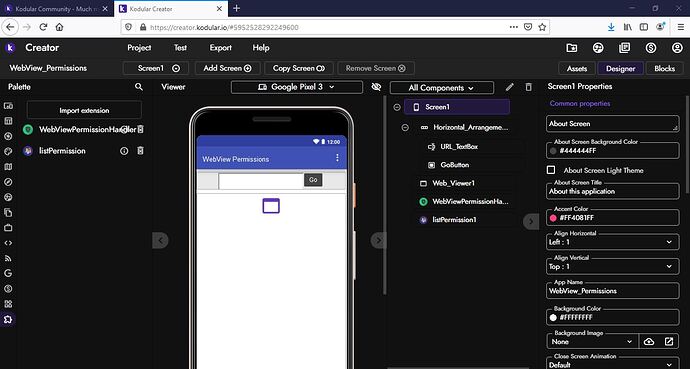The width and height of the screenshot is (690, 369).
Task: Open the library docs icon in header
Action: point(624,48)
